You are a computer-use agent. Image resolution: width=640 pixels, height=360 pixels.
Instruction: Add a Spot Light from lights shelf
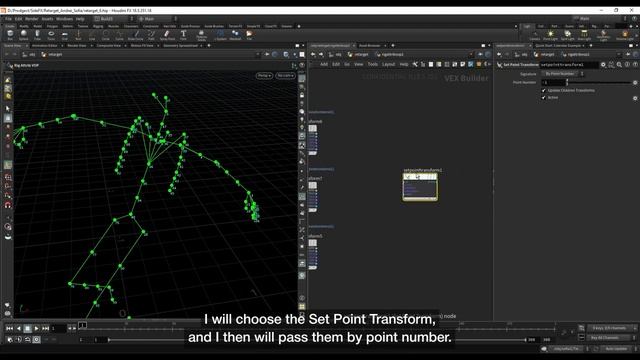pyautogui.click(x=567, y=36)
